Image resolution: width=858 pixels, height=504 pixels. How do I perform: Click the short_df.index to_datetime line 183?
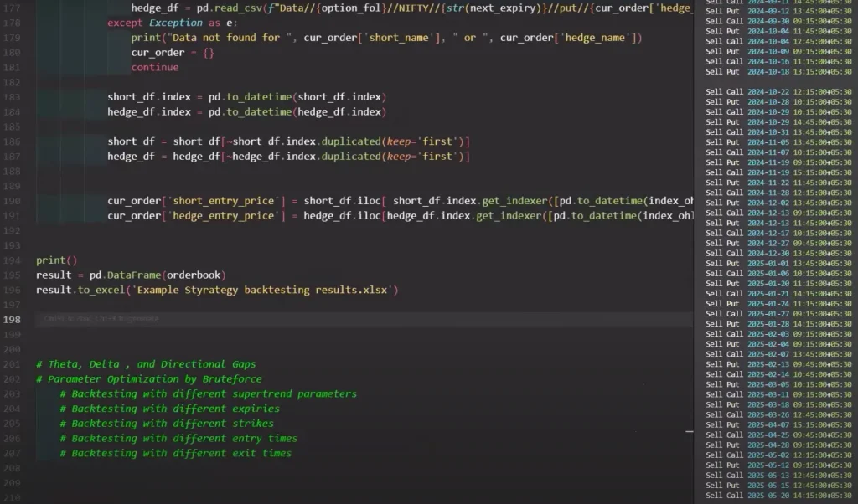tap(246, 97)
